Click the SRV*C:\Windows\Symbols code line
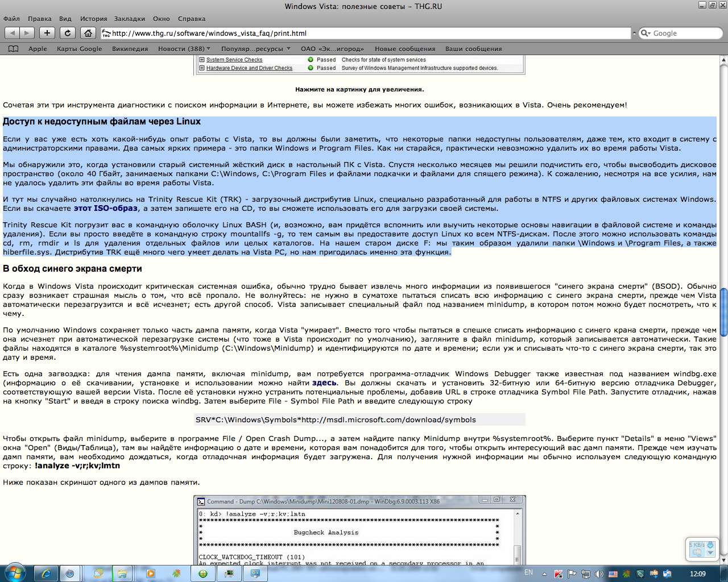 pos(360,420)
